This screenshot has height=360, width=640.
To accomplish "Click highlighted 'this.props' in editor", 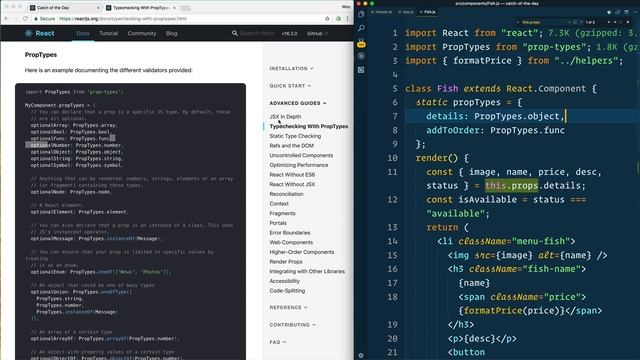I will point(511,186).
